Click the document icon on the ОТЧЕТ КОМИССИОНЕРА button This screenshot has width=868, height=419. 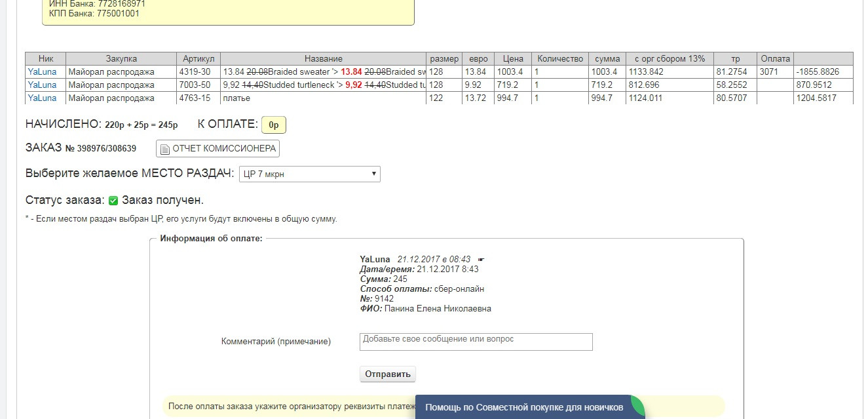pyautogui.click(x=165, y=149)
